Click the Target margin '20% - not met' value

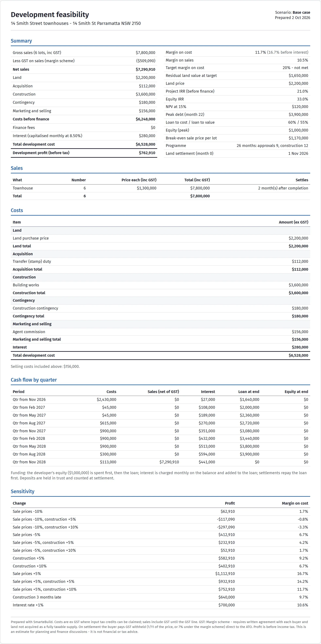[x=295, y=68]
